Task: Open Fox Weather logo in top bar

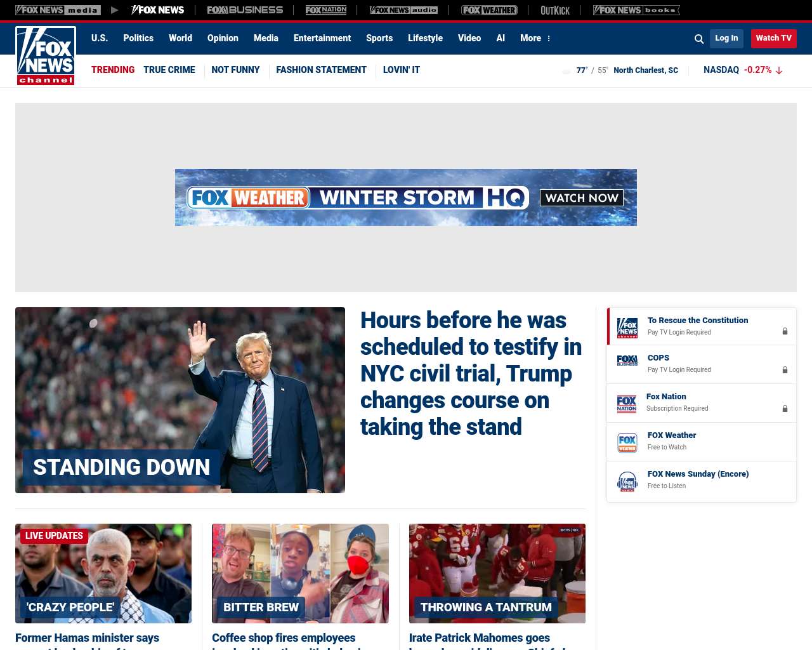Action: 489,10
